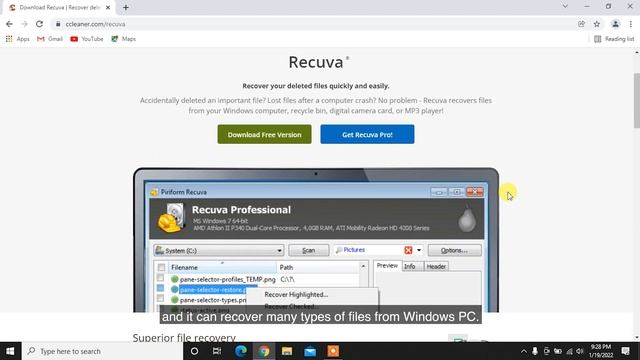Reload the Recuva page
Image resolution: width=640 pixels, height=360 pixels.
[39, 24]
